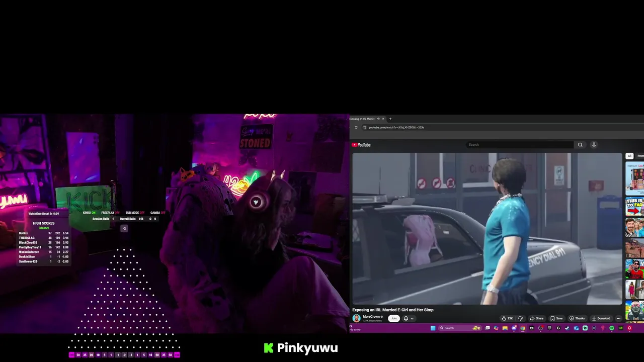This screenshot has width=644, height=362.
Task: Click the Thanks button
Action: click(x=577, y=318)
